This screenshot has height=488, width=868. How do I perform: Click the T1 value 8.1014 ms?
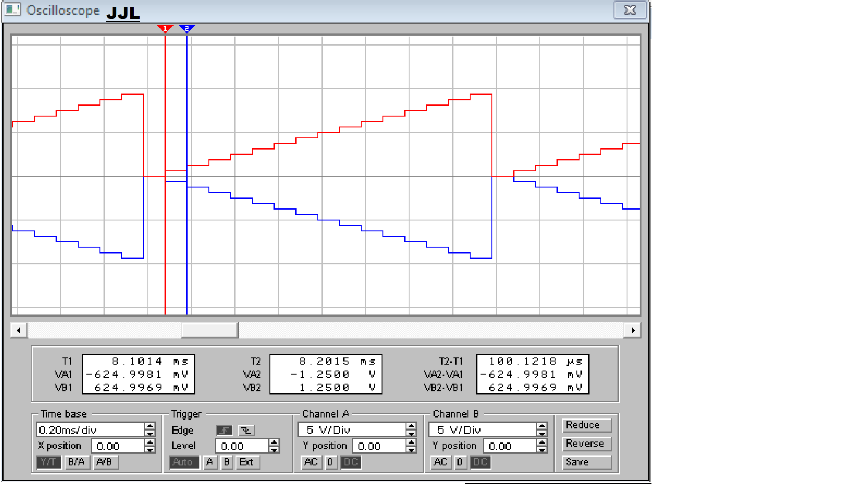point(150,361)
